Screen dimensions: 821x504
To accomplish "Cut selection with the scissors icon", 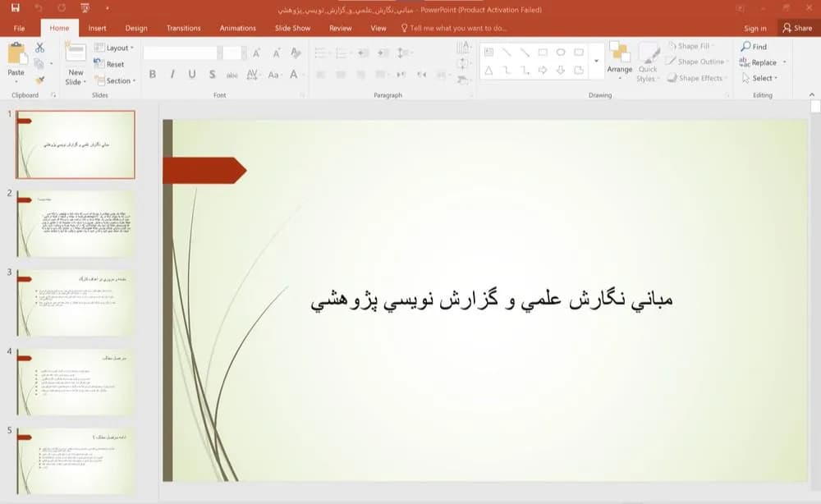I will (39, 48).
